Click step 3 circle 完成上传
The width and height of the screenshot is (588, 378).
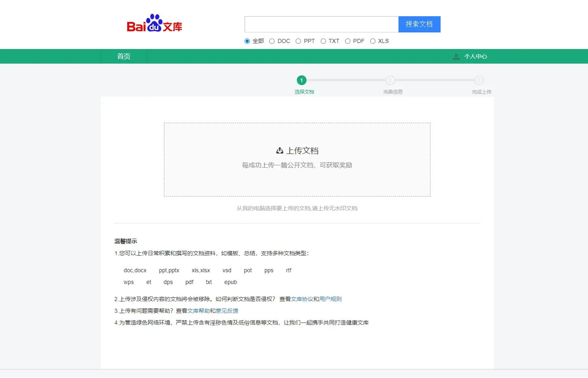[479, 80]
